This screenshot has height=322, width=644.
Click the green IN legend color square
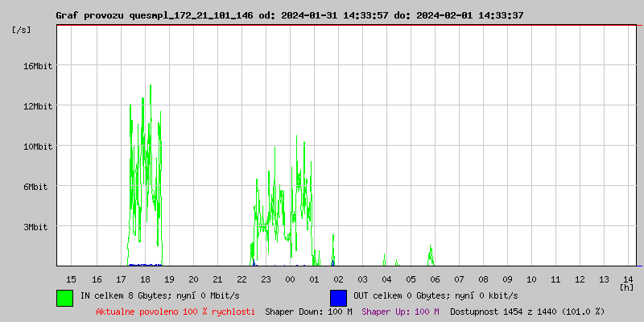point(64,297)
